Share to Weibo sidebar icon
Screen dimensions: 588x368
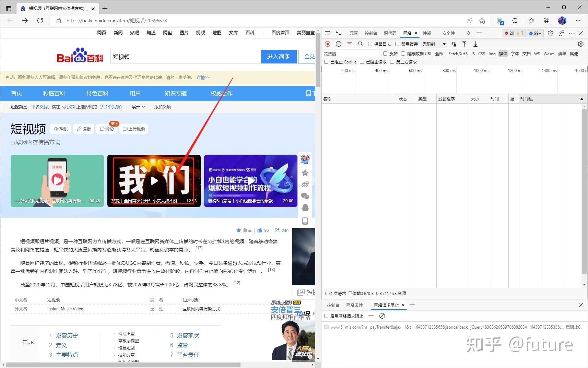click(305, 185)
